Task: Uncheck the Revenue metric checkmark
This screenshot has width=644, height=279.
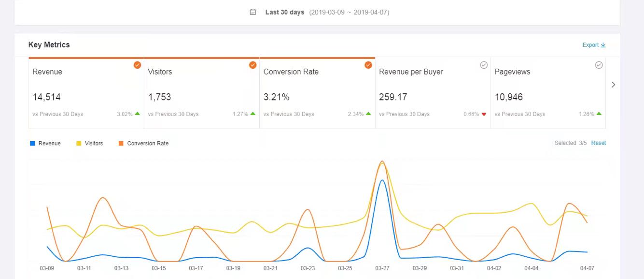Action: pyautogui.click(x=137, y=65)
